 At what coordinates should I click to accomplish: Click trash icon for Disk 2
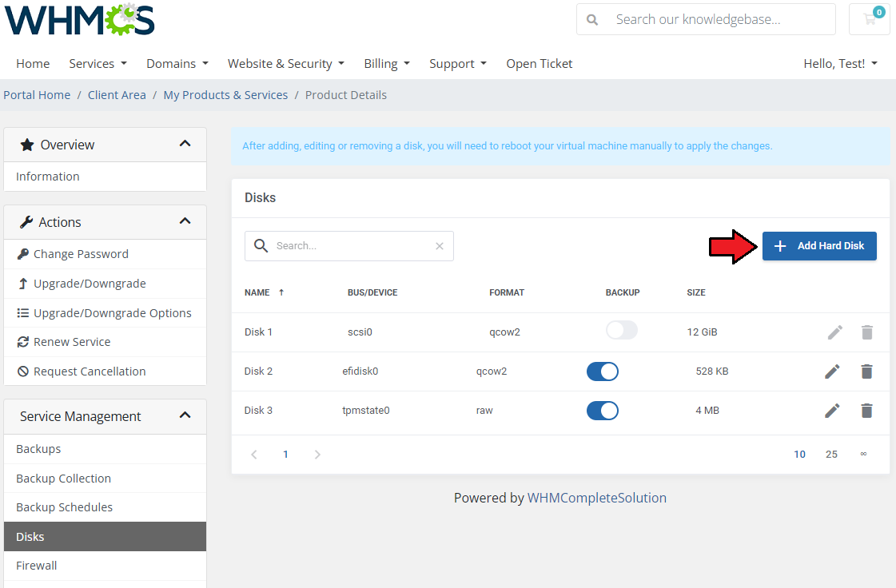pyautogui.click(x=866, y=371)
